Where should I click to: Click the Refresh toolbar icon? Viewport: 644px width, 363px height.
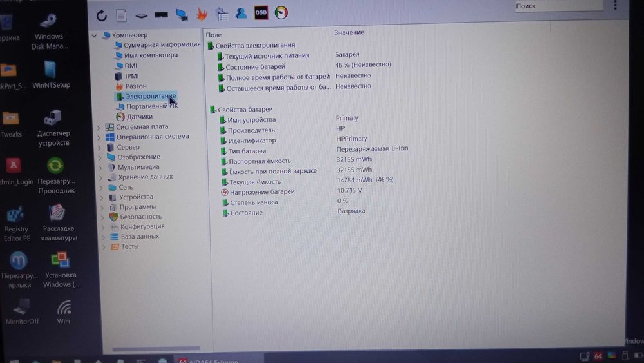pyautogui.click(x=102, y=15)
